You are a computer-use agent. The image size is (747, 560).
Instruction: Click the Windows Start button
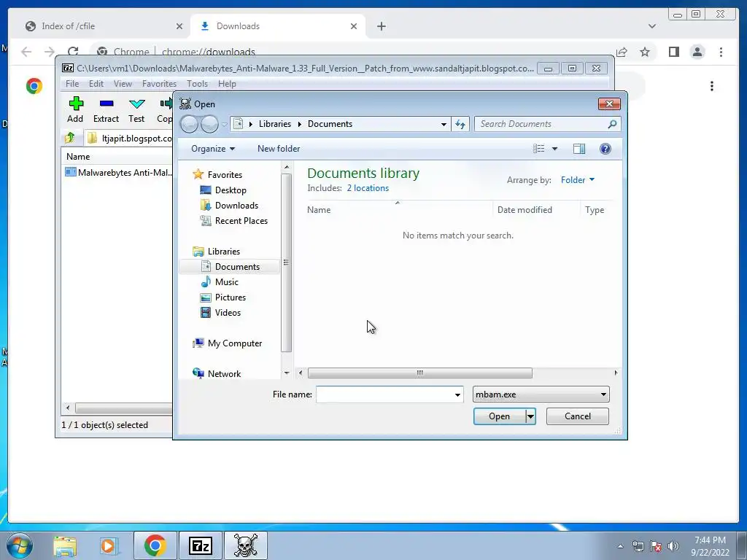19,545
